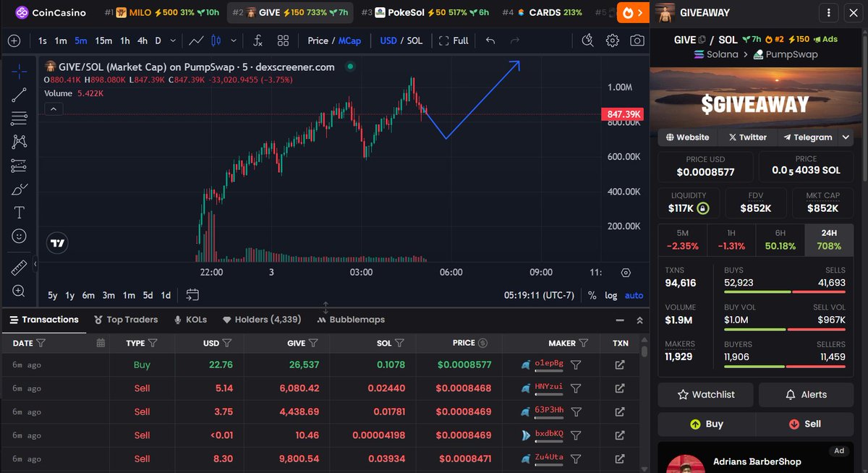This screenshot has width=868, height=473.
Task: Toggle percentage scale on the chart
Action: [592, 295]
